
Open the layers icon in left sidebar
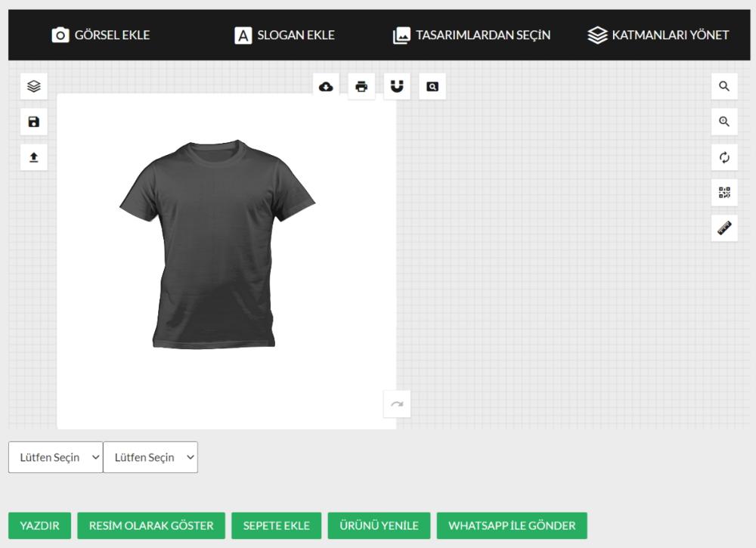[x=34, y=86]
